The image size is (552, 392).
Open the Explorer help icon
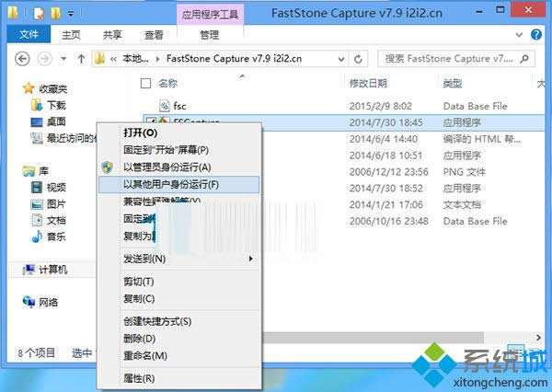pos(536,35)
